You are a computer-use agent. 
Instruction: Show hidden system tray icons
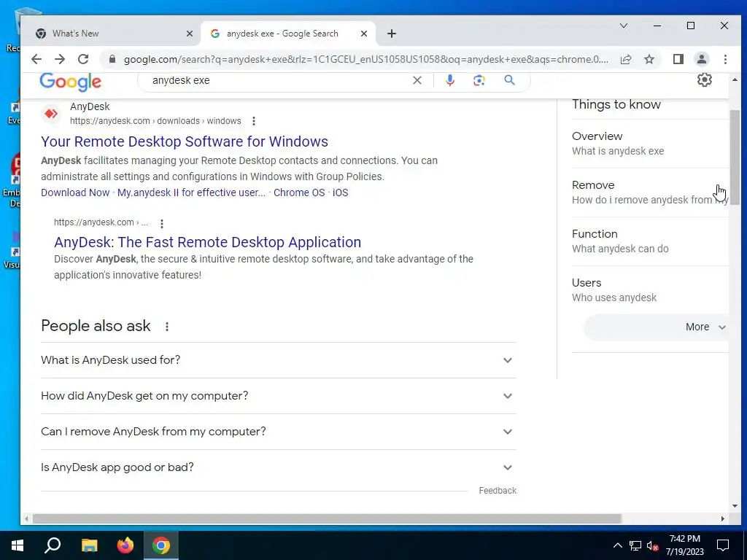pyautogui.click(x=617, y=545)
